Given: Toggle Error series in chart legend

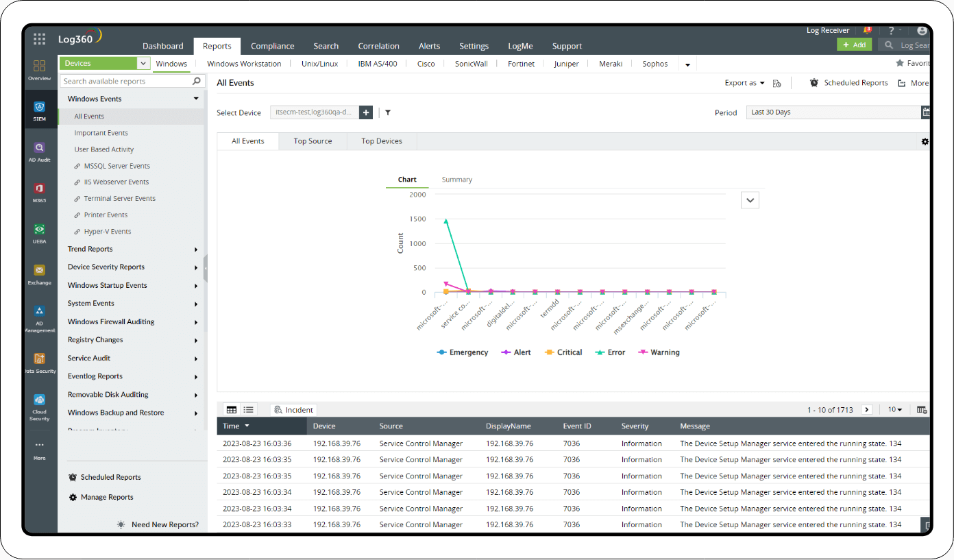Looking at the screenshot, I should point(610,352).
